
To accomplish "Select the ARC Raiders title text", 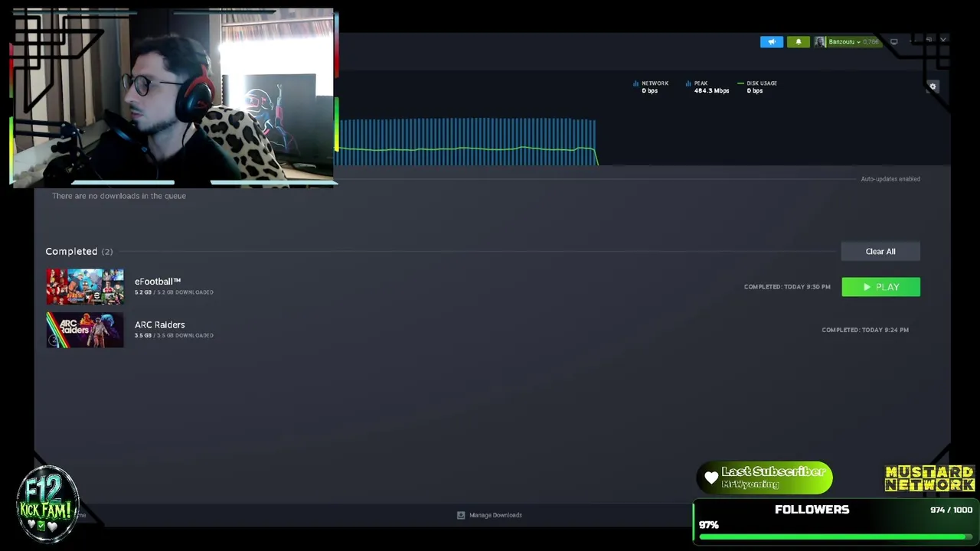I will tap(159, 324).
